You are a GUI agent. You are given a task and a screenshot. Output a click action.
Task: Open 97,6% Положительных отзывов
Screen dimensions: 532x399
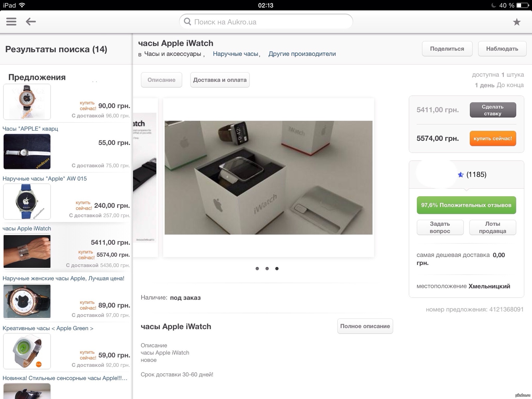coord(466,205)
